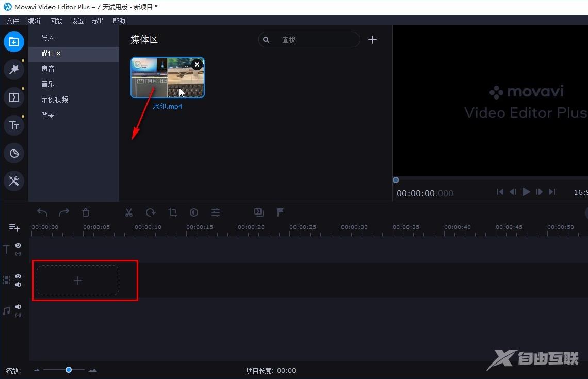Viewport: 588px width, 379px height.
Task: Select 背景 in the side list
Action: [x=74, y=115]
